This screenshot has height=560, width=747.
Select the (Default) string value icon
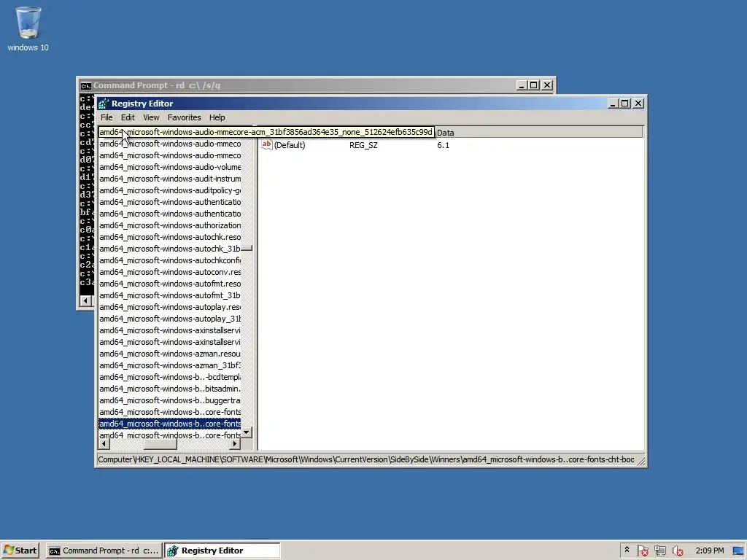coord(267,145)
